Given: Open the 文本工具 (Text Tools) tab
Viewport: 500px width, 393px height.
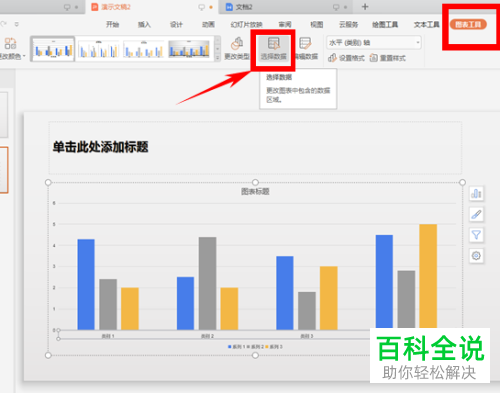Looking at the screenshot, I should (427, 24).
